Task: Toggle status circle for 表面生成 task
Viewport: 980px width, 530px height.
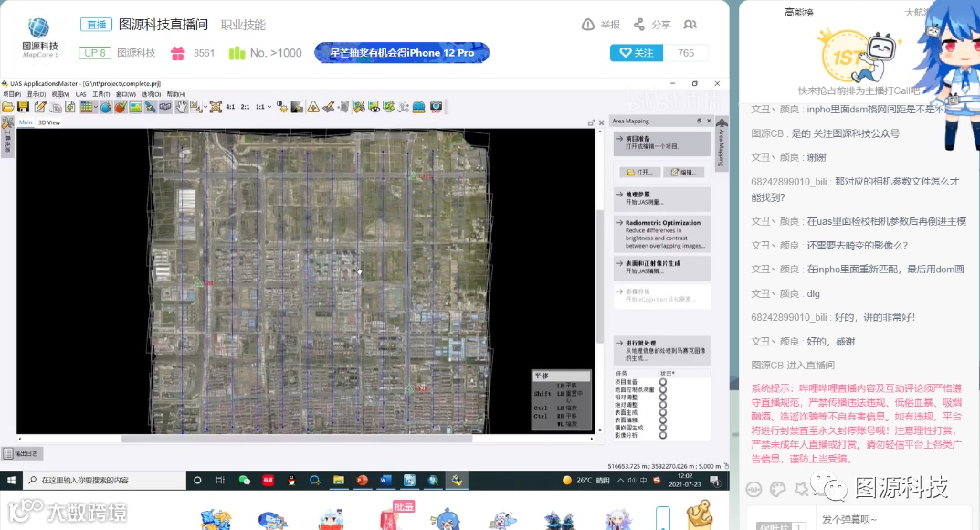Action: 662,412
